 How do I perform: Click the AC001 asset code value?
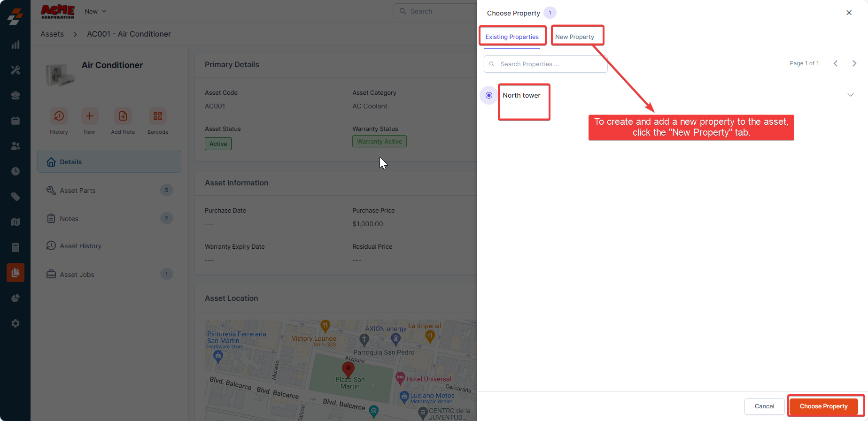(x=215, y=106)
